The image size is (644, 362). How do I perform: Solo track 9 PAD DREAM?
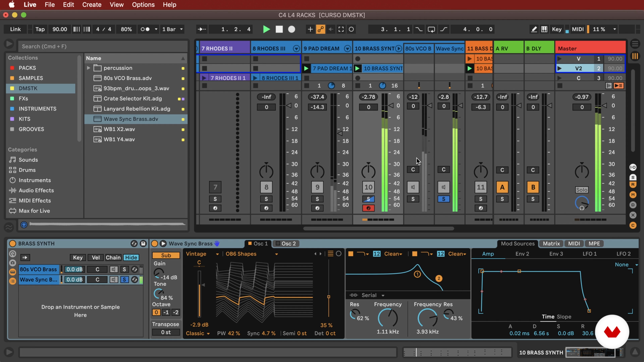(x=317, y=199)
